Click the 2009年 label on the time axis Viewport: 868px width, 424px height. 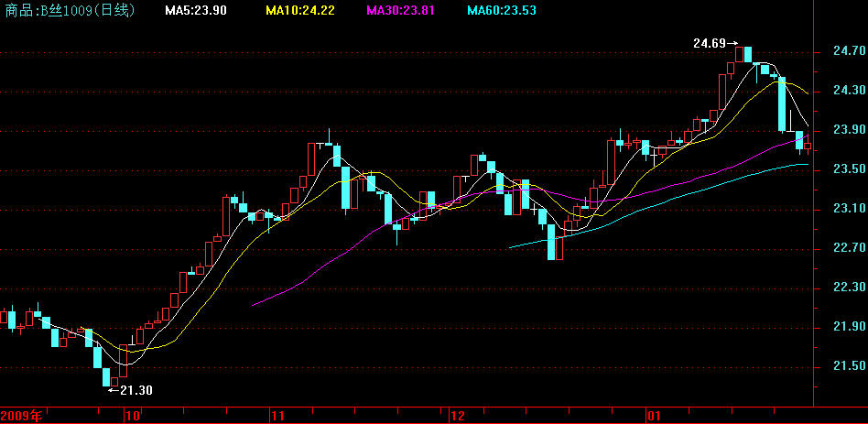tap(22, 416)
